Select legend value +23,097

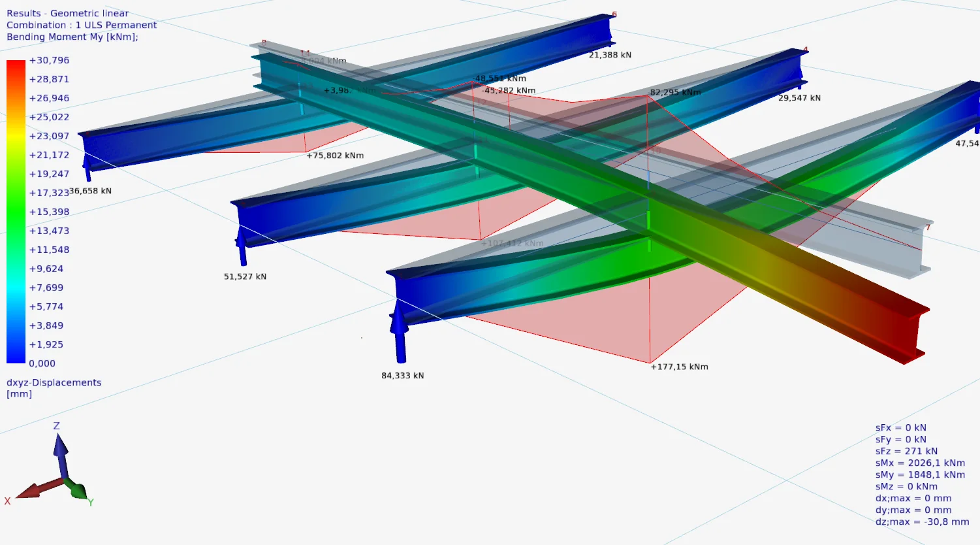[49, 136]
